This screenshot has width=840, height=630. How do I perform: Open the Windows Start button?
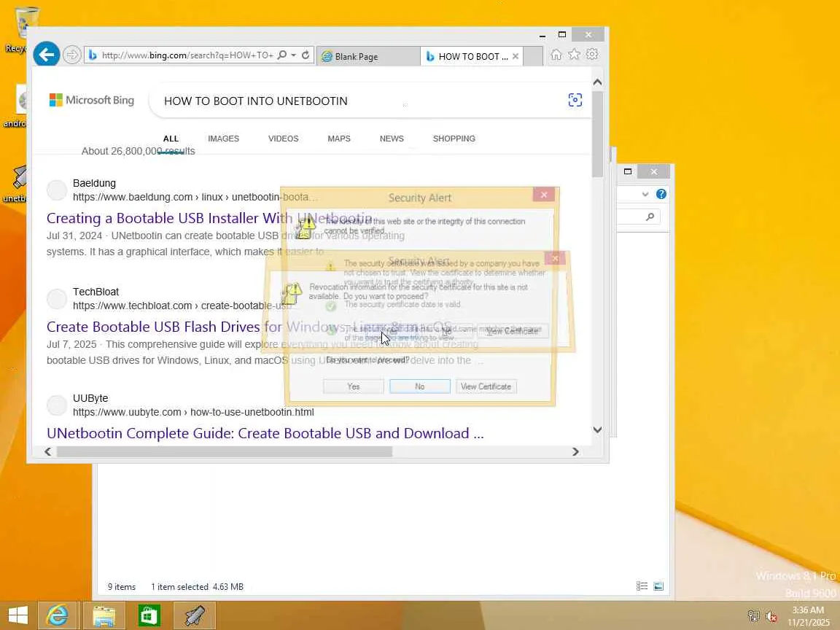(17, 615)
